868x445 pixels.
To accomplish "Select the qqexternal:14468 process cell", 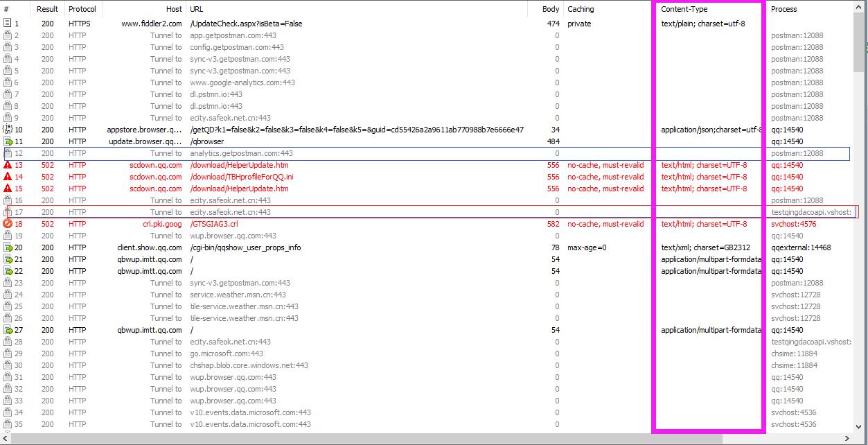I will (x=801, y=247).
